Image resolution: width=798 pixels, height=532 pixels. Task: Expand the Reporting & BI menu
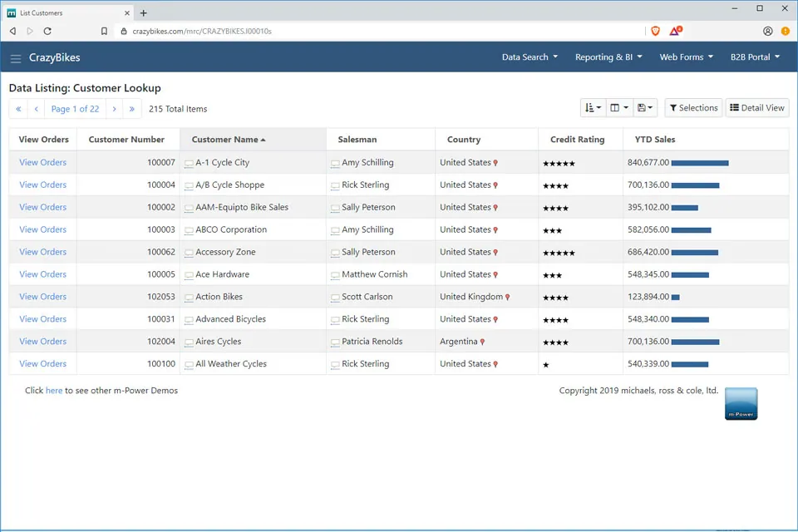pyautogui.click(x=608, y=57)
